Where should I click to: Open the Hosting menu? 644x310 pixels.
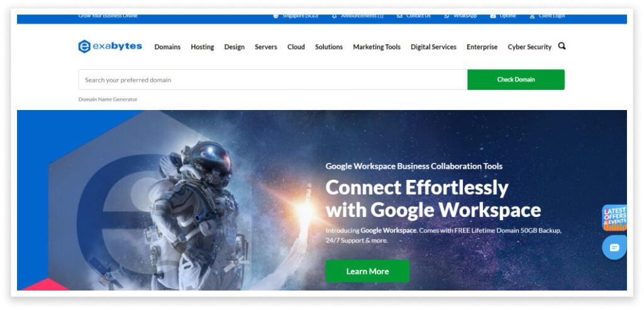point(202,47)
